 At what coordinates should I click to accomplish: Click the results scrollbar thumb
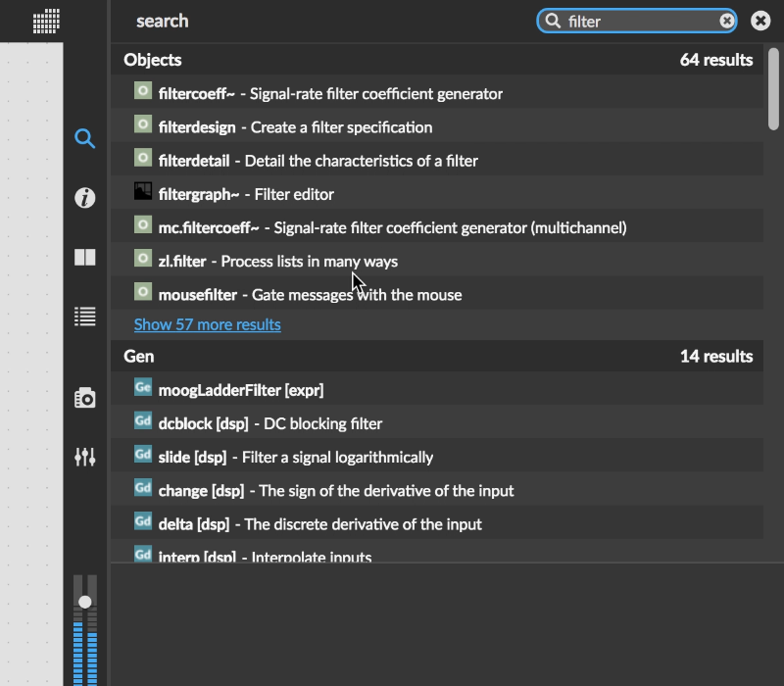pos(773,88)
